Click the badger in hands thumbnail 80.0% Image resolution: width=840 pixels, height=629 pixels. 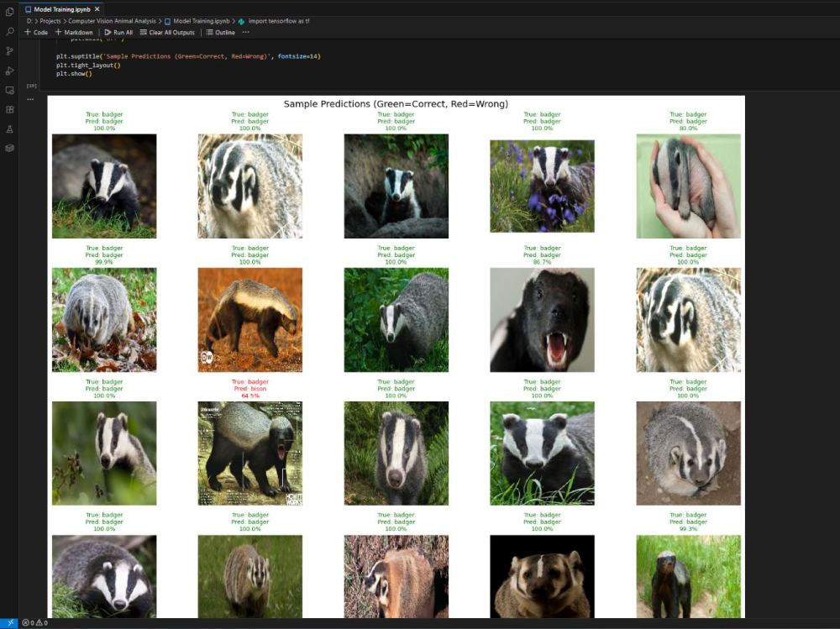pos(689,186)
